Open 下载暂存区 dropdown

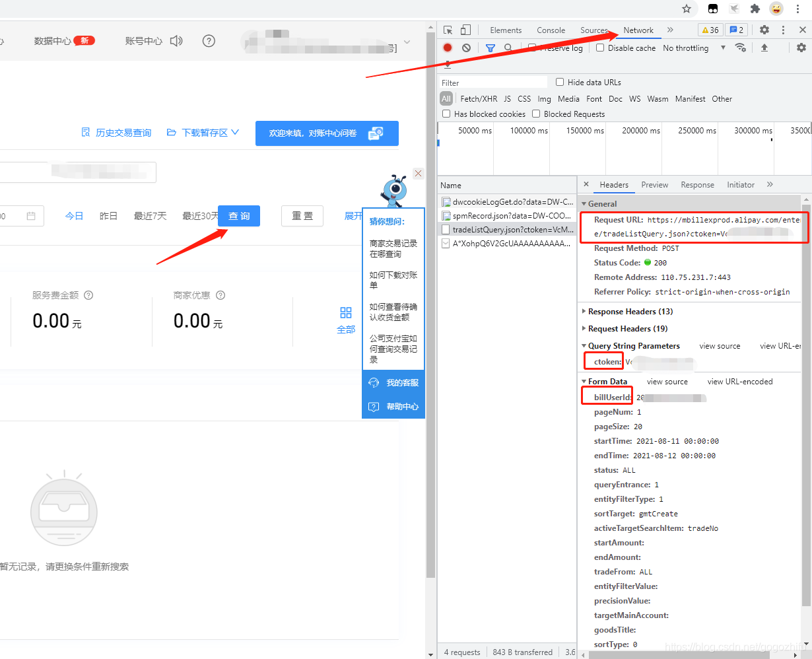(203, 133)
